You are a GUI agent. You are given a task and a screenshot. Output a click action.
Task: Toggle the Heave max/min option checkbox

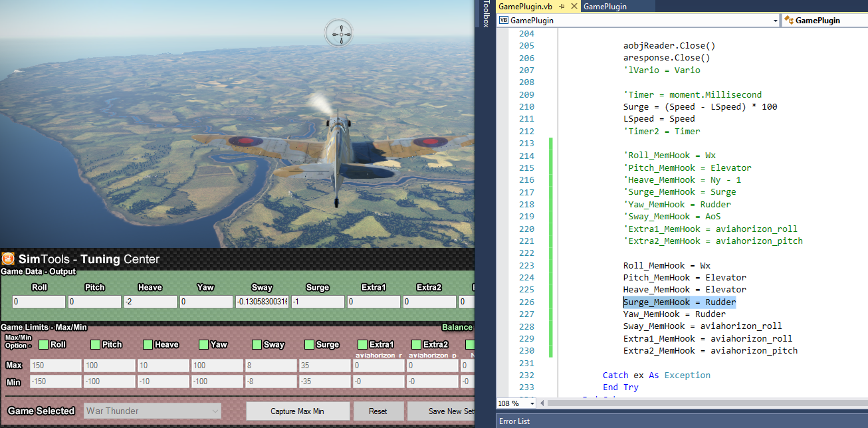tap(148, 344)
